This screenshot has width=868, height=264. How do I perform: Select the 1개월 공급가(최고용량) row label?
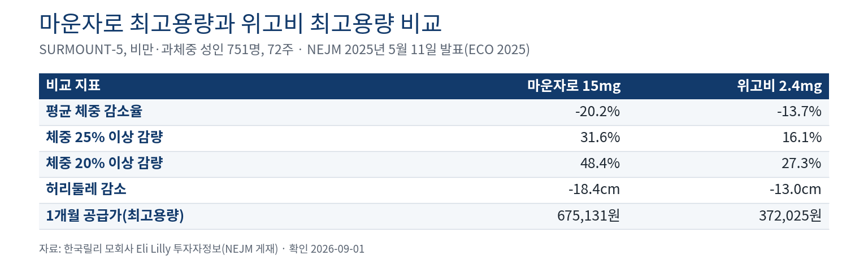tap(115, 215)
